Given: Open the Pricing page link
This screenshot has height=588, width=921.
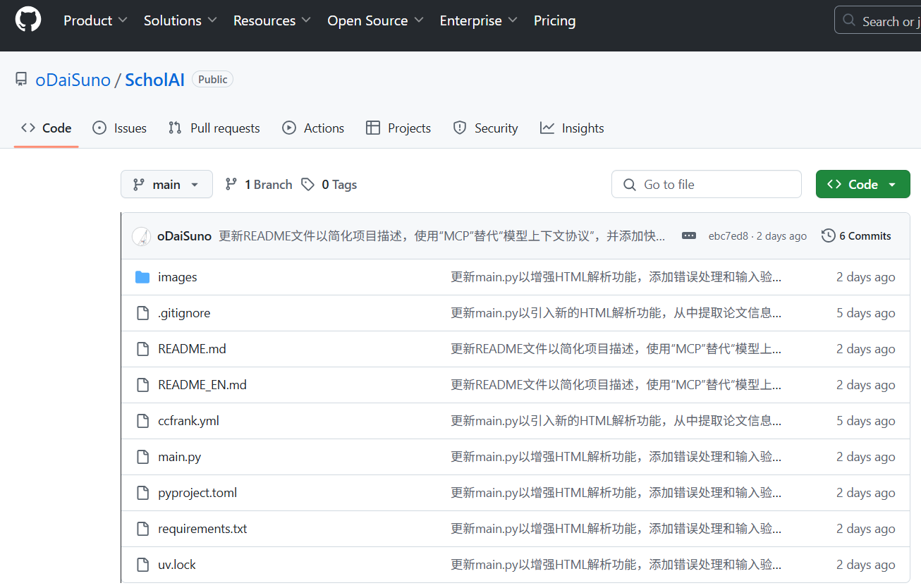Looking at the screenshot, I should [x=554, y=20].
